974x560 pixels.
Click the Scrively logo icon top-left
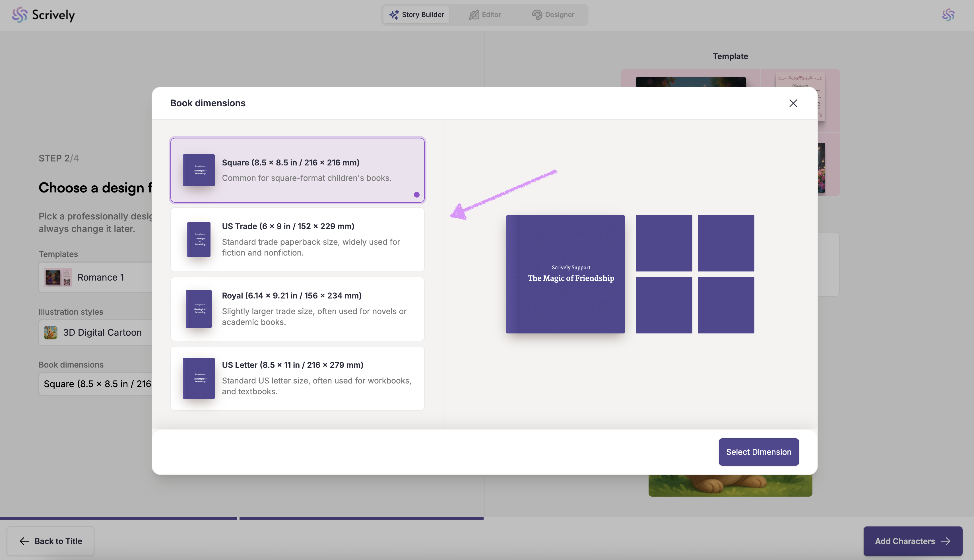(x=19, y=15)
